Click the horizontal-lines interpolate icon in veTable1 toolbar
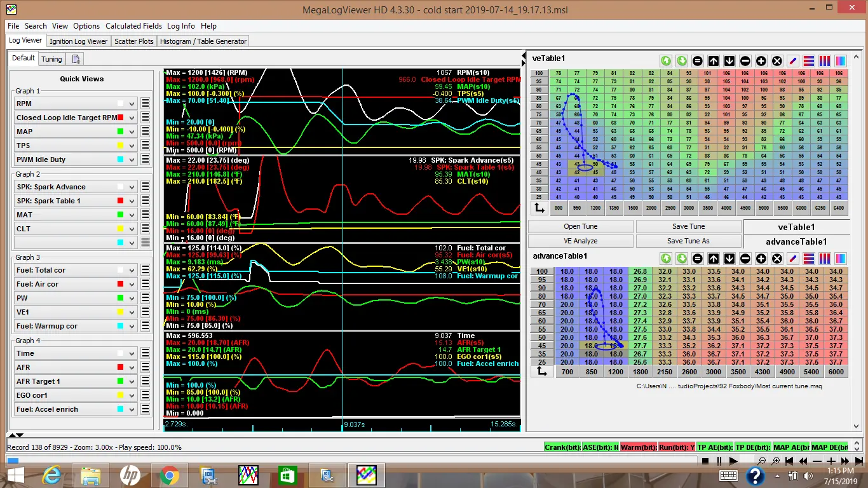 809,61
